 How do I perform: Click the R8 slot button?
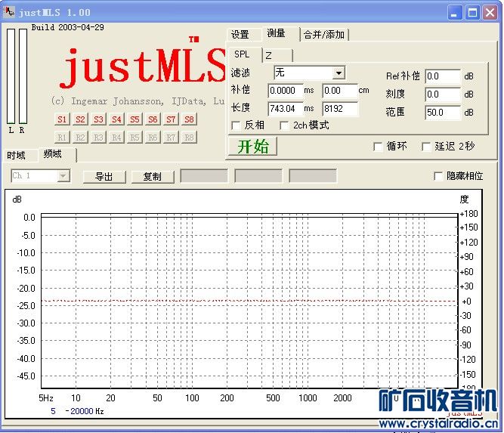coord(189,138)
